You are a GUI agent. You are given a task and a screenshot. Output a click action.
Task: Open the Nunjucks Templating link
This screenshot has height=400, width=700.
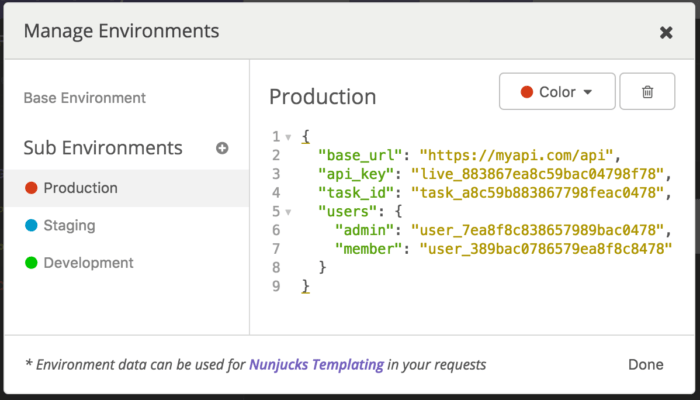point(317,364)
